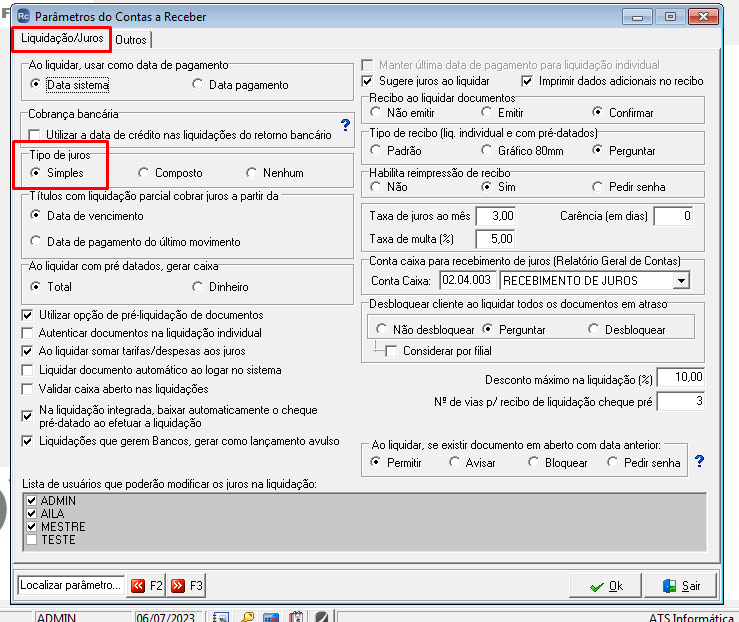This screenshot has height=622, width=739.
Task: Enable Validar caixa aberto nas liquidações
Action: [27, 389]
